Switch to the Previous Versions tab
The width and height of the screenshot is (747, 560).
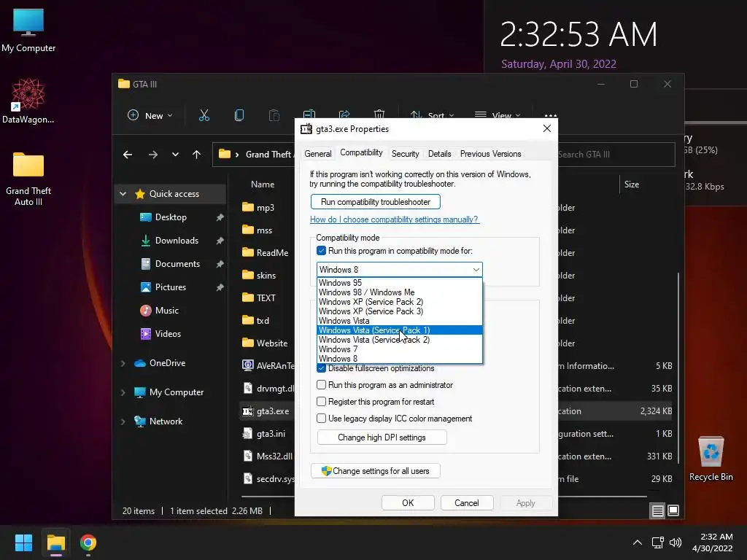(490, 154)
